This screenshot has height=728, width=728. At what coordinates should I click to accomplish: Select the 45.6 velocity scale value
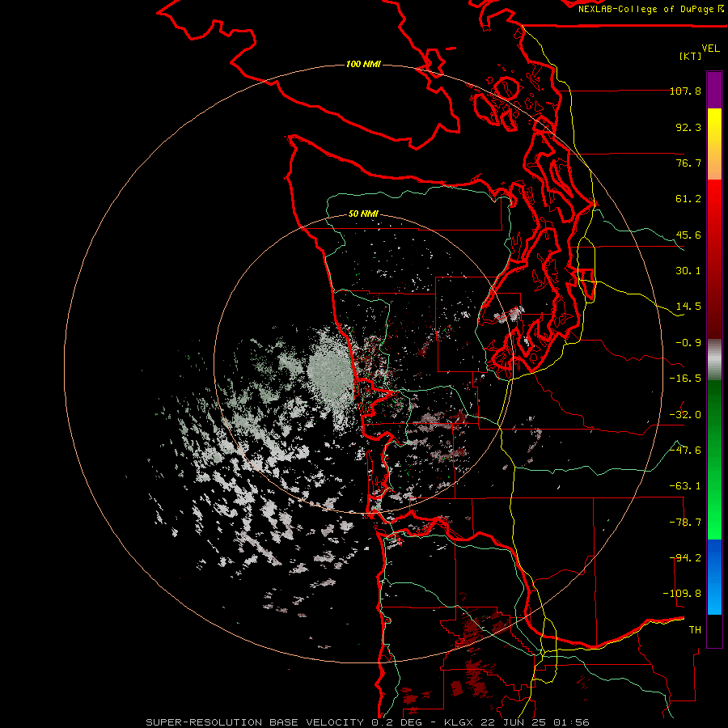pos(688,235)
